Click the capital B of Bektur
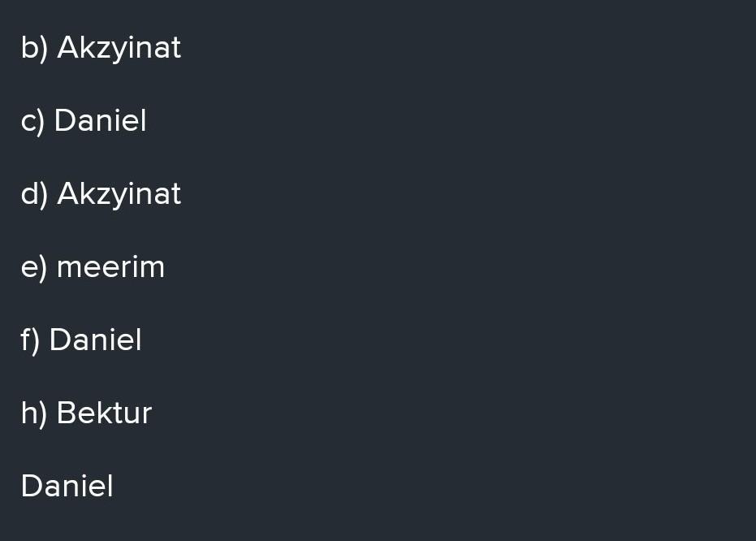This screenshot has width=756, height=541. tap(66, 413)
